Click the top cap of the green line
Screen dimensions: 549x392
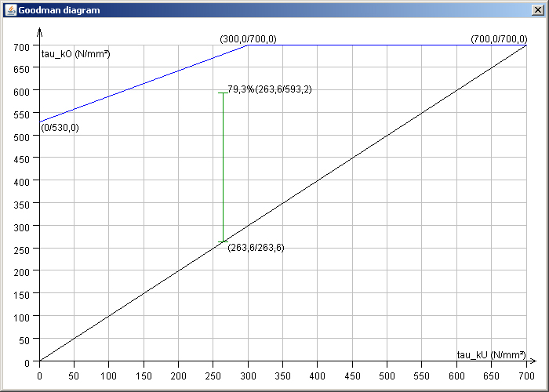pos(223,93)
